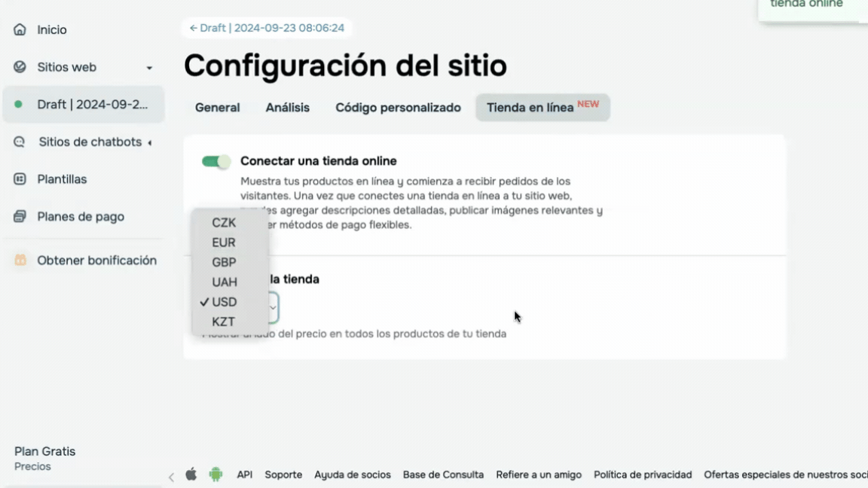Image resolution: width=868 pixels, height=488 pixels.
Task: Select GBP in the currency dropdown
Action: point(224,262)
